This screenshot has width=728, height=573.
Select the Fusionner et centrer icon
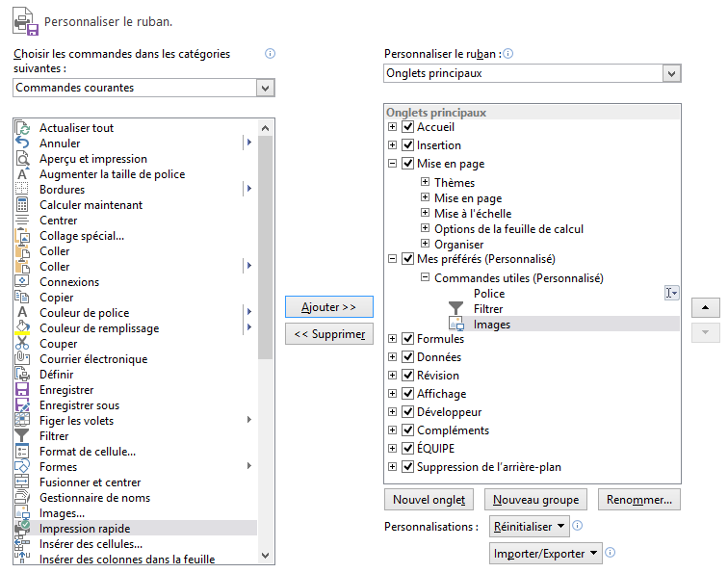point(23,482)
